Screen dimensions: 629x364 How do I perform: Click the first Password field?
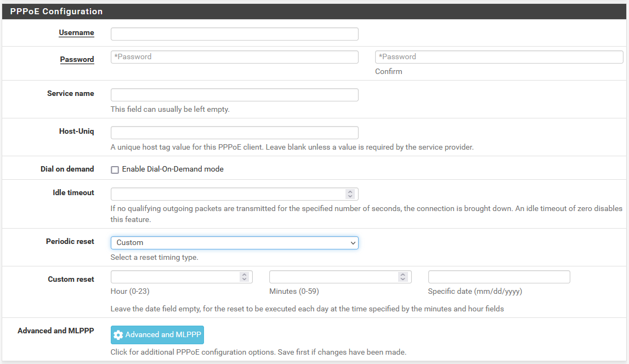click(234, 57)
